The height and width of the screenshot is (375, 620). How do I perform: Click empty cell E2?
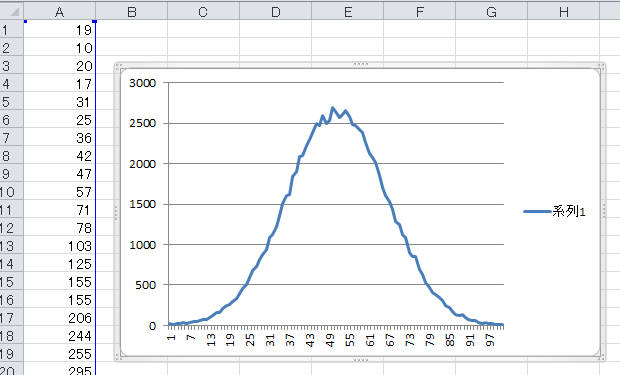tap(347, 47)
